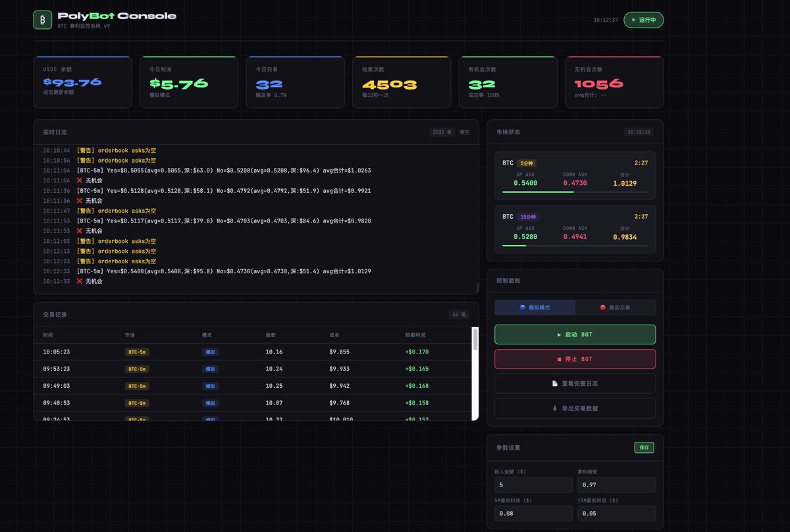Click the BTC 5-minute progress bar
The width and height of the screenshot is (790, 532).
pyautogui.click(x=575, y=192)
